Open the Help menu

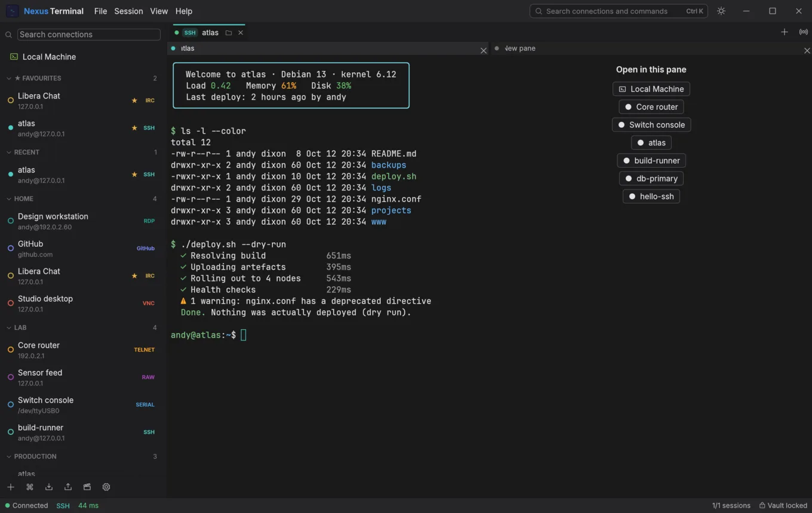(184, 11)
